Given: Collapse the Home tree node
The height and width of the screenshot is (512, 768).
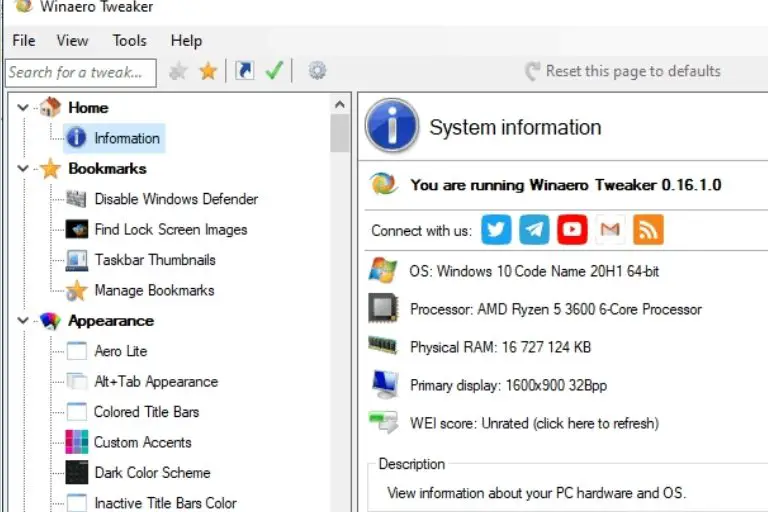Looking at the screenshot, I should (x=23, y=107).
